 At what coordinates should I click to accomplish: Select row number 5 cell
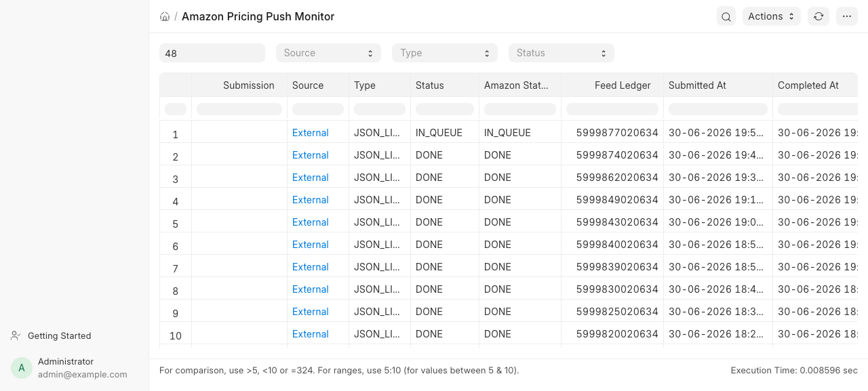point(176,224)
